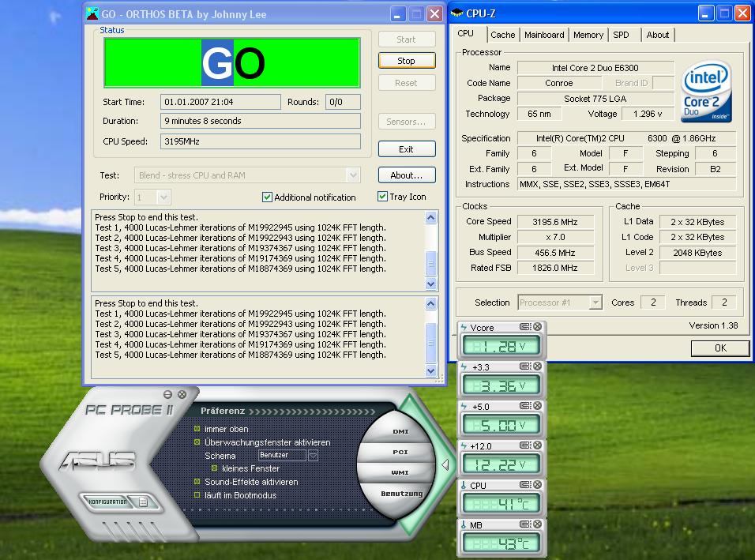Open the Processor Selection dropdown in CPU-Z
755x560 pixels.
pos(595,303)
